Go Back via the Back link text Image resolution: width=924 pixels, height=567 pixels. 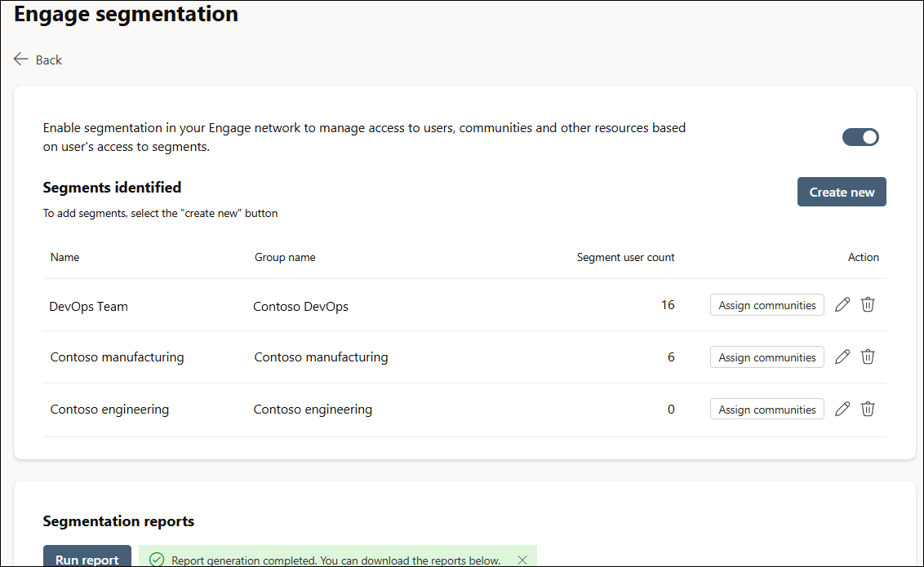coord(49,60)
